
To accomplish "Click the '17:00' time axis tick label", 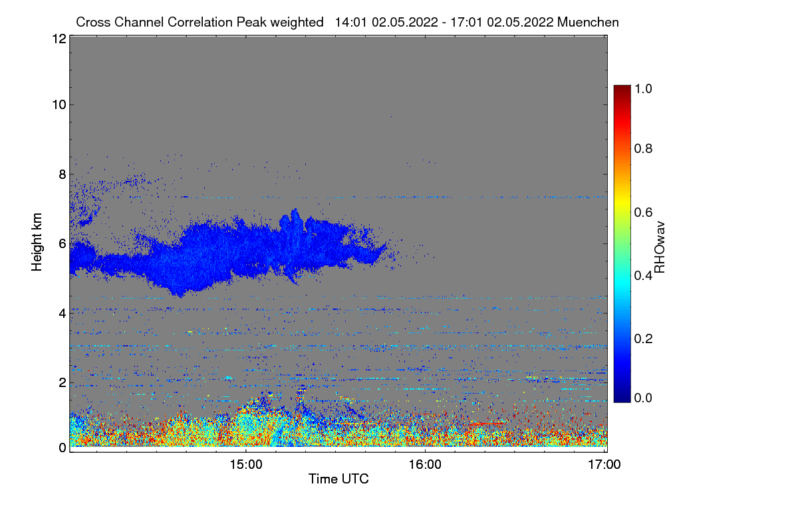I will [604, 465].
